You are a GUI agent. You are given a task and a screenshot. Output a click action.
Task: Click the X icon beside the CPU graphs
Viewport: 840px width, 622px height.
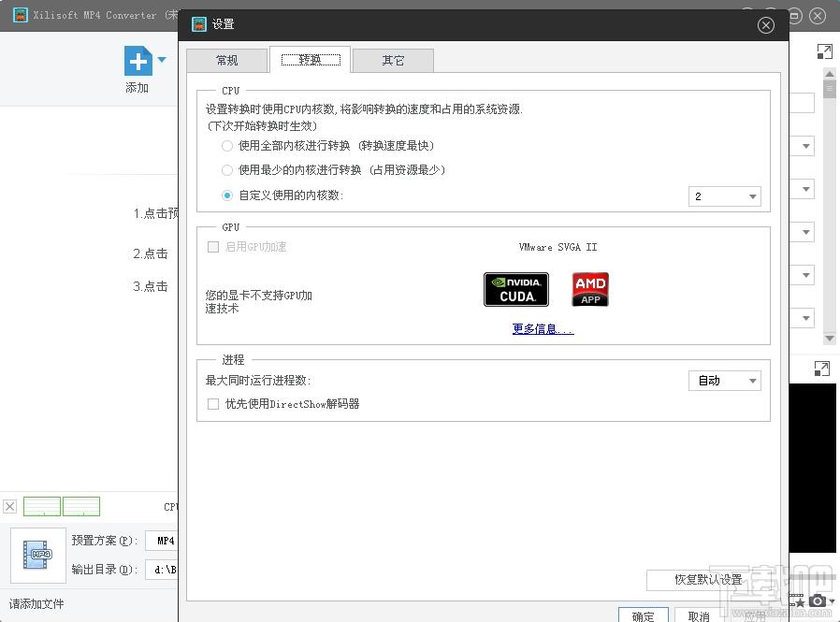point(9,506)
